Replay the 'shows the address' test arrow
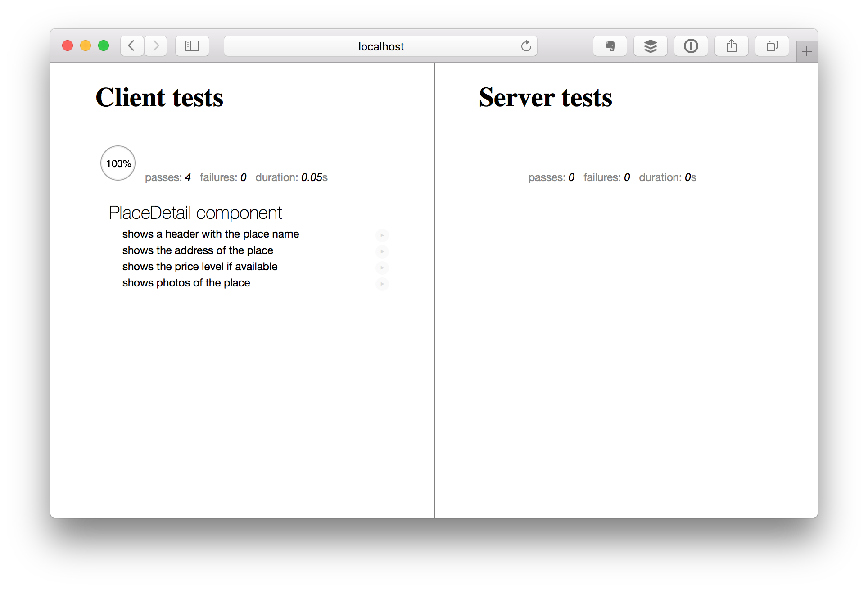868x590 pixels. [x=382, y=251]
